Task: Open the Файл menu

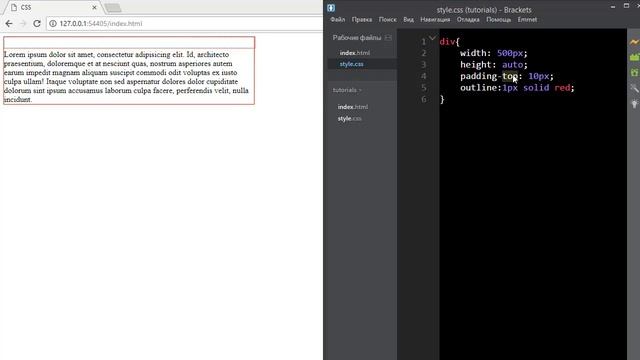Action: point(338,19)
